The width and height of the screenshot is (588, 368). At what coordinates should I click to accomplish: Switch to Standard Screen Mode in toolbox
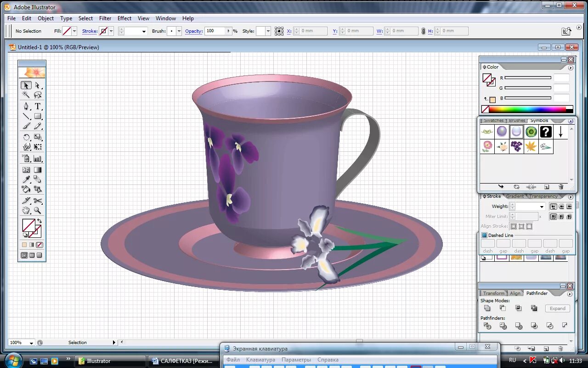(x=24, y=255)
